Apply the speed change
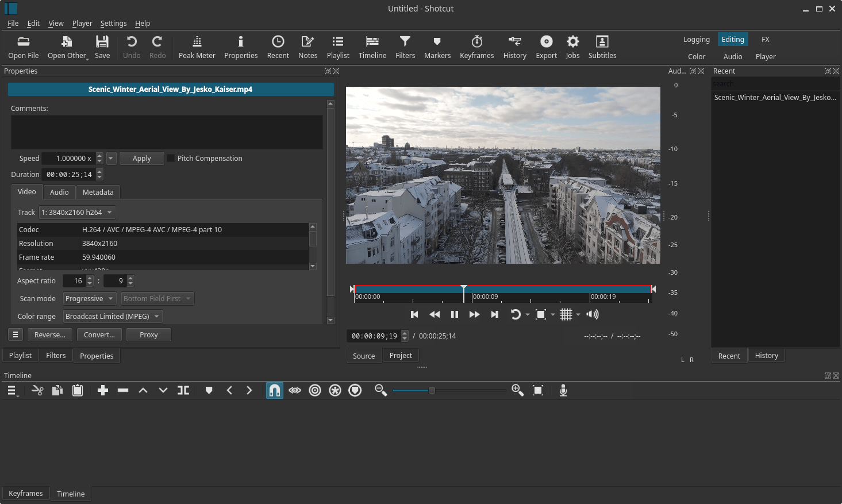 [x=141, y=158]
